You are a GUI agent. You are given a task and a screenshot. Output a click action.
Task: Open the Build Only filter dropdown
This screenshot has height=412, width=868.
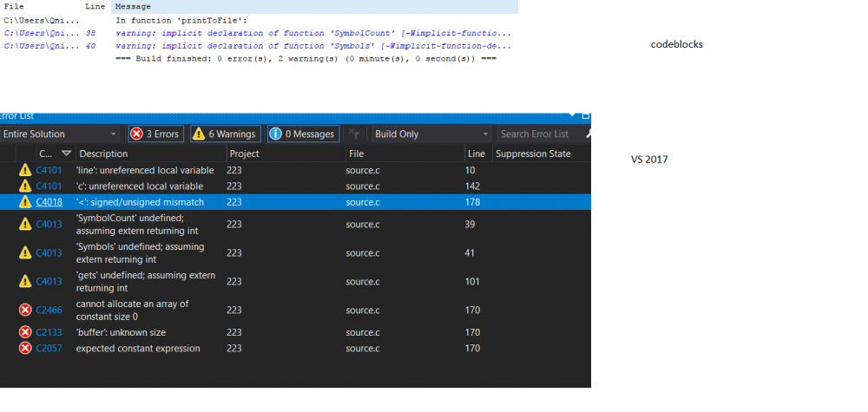point(431,134)
